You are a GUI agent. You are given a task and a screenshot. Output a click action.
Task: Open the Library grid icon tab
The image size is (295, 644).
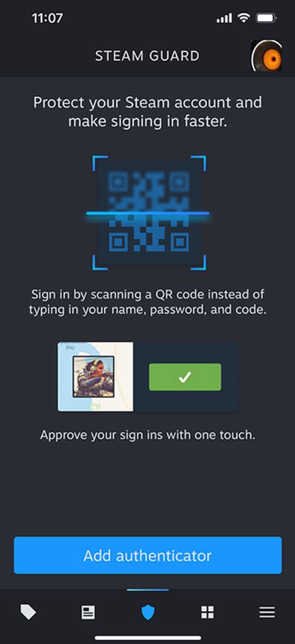207,612
